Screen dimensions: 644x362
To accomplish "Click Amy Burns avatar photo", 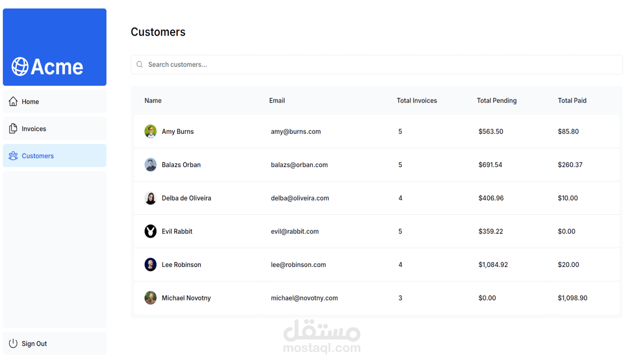I will (x=150, y=131).
